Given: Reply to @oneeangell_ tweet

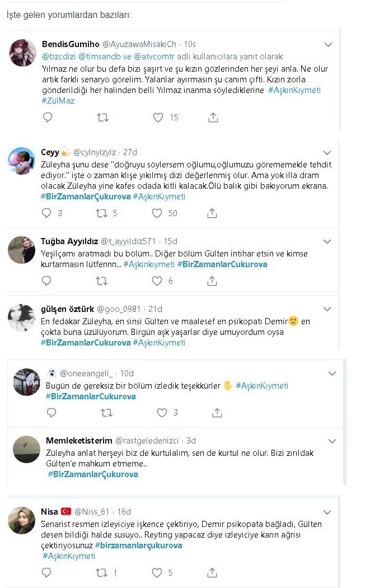Looking at the screenshot, I should (52, 413).
